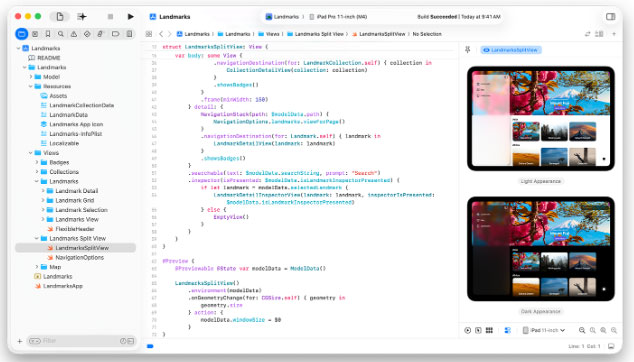Run the project with the play button
Viewport: 634px width, 362px height.
click(130, 17)
